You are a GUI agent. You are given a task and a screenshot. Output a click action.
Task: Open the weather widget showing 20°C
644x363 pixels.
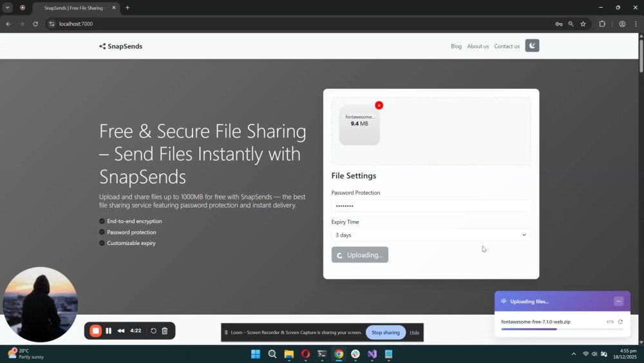(x=26, y=354)
